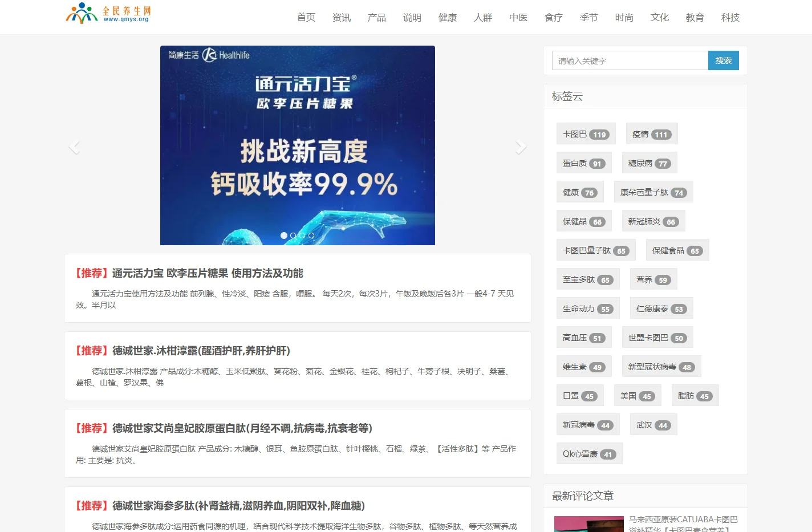Go to the 时尚 section
The width and height of the screenshot is (812, 532).
click(624, 18)
